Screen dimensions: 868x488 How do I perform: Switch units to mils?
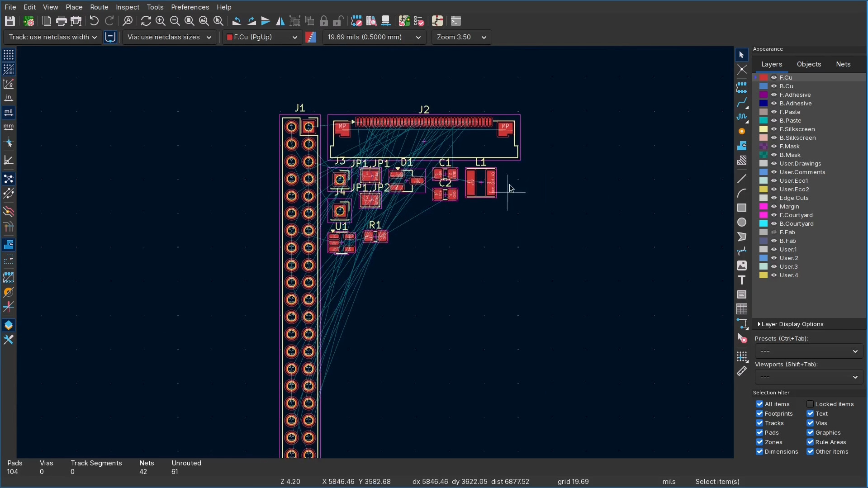pos(9,112)
